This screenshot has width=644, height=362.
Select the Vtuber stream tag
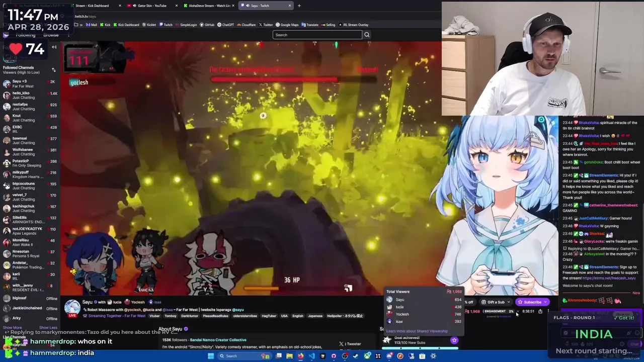(154, 316)
